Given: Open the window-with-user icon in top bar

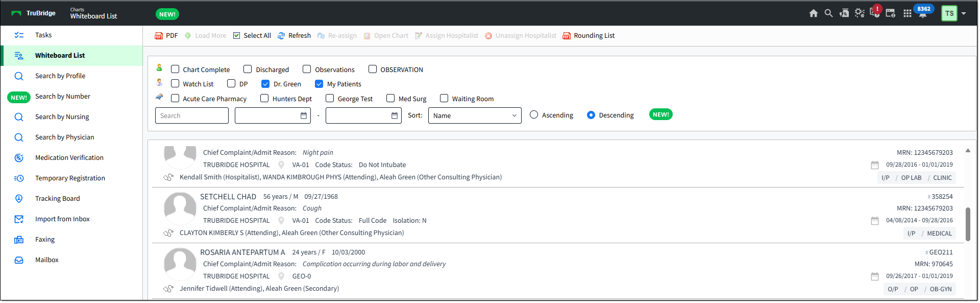Looking at the screenshot, I should click(x=891, y=13).
